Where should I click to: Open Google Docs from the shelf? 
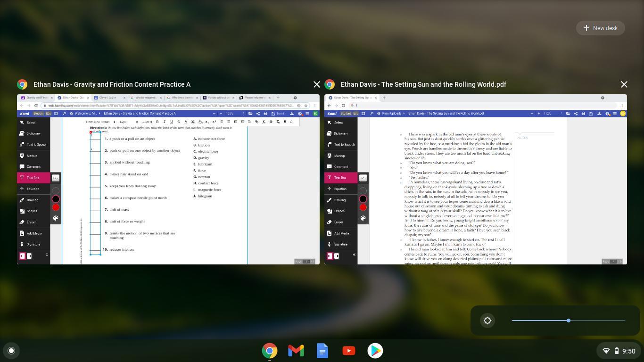tap(322, 351)
